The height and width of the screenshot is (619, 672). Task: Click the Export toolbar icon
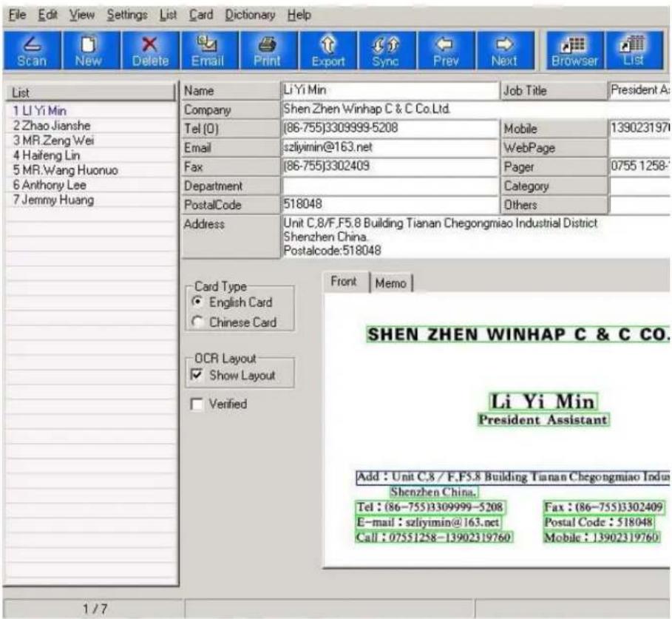tap(328, 50)
